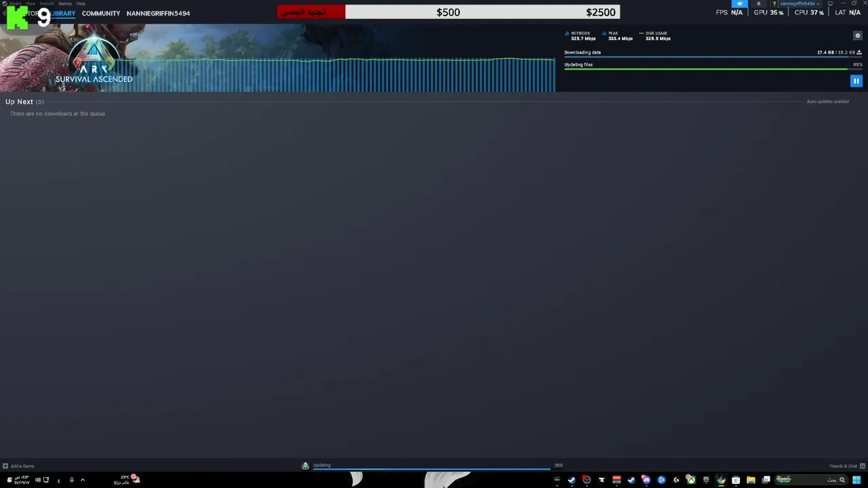Click Auto-updates enabled label
Viewport: 868px width, 488px height.
pos(827,102)
